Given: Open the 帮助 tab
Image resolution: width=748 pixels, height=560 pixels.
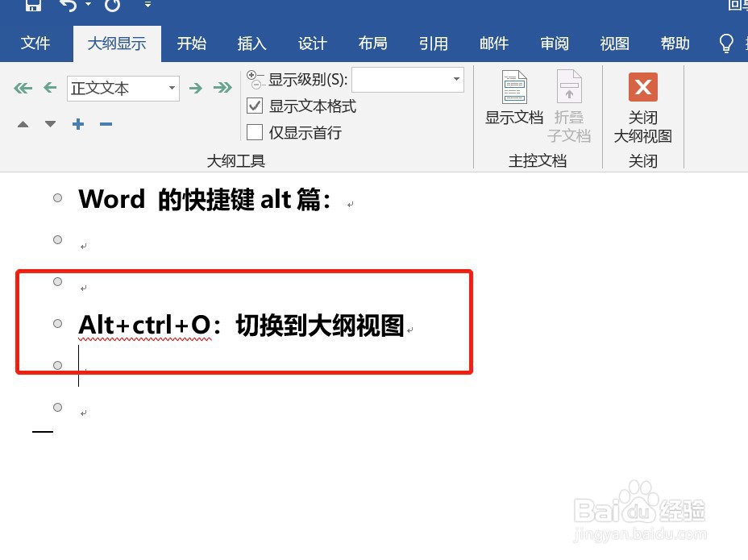Looking at the screenshot, I should coord(675,44).
